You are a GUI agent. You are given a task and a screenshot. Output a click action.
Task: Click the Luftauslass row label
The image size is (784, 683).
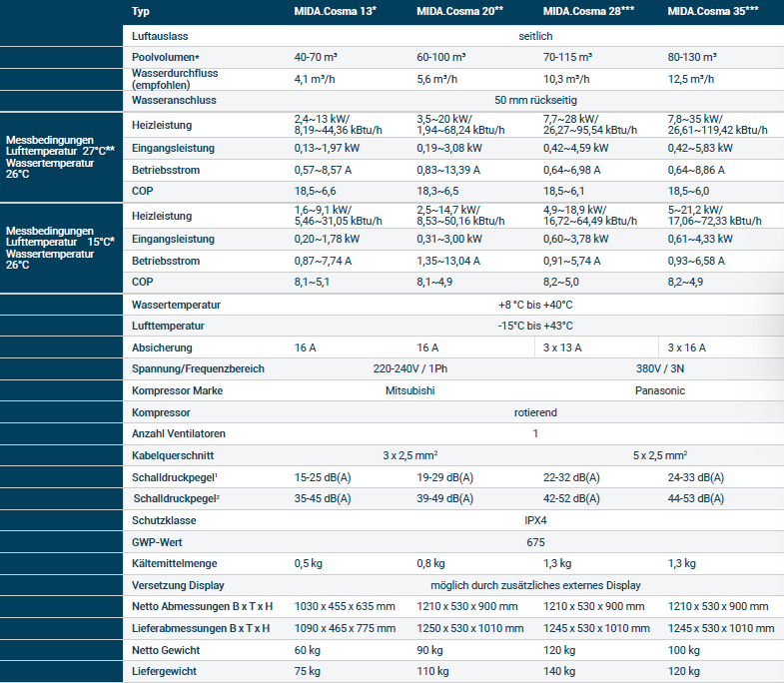pyautogui.click(x=160, y=36)
